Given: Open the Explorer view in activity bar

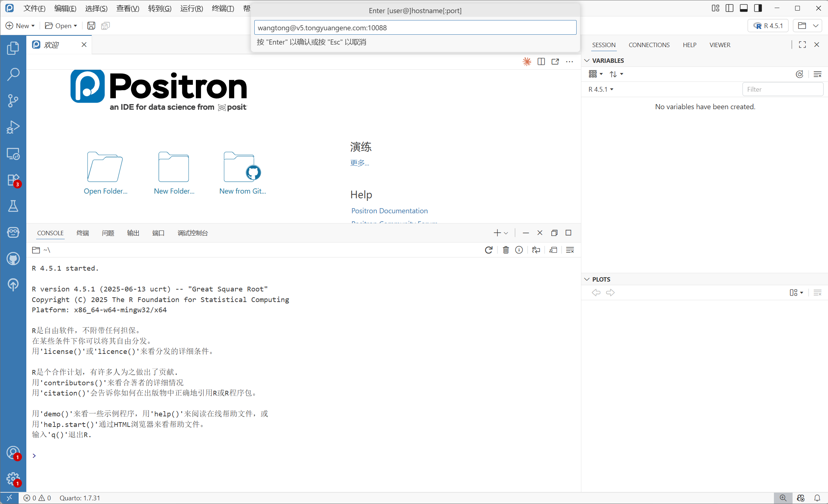Looking at the screenshot, I should click(x=13, y=48).
